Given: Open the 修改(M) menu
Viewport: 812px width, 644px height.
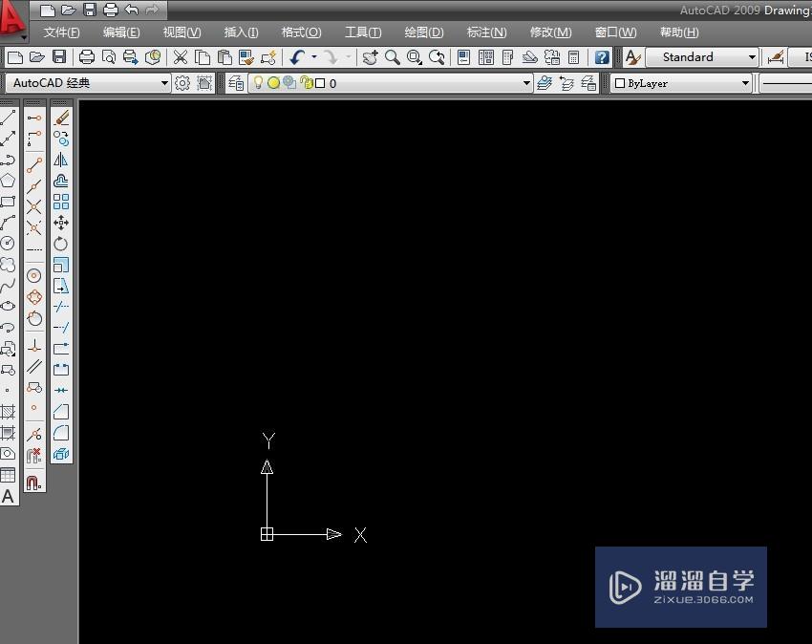Looking at the screenshot, I should [x=551, y=32].
